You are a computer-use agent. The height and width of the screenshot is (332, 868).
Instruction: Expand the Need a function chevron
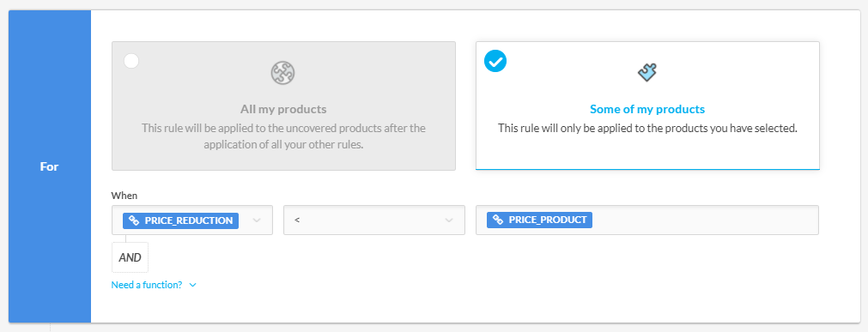pos(192,285)
